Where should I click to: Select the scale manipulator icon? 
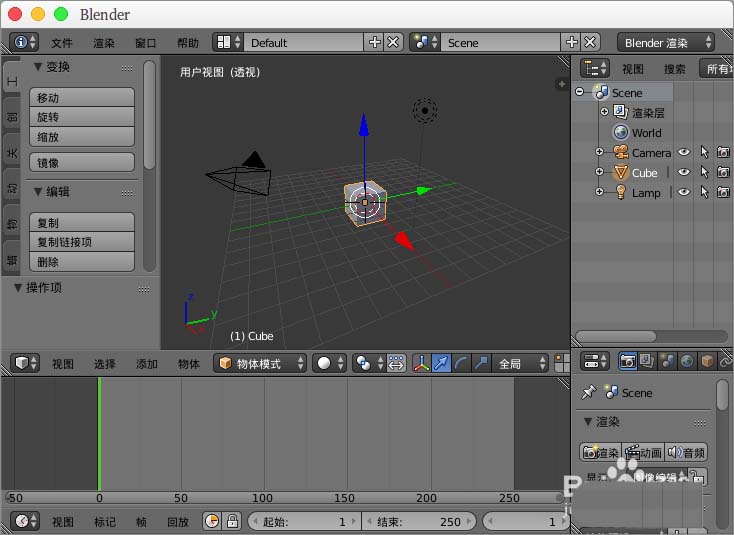pos(481,363)
